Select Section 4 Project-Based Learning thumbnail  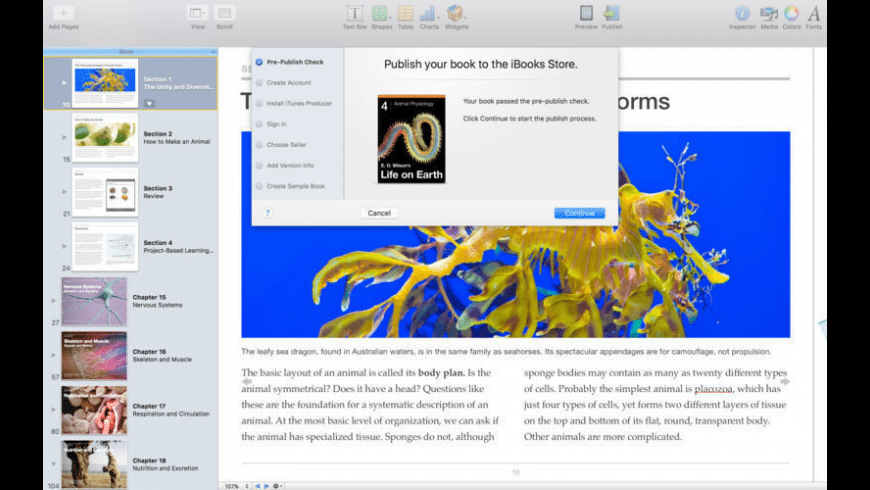pyautogui.click(x=105, y=246)
